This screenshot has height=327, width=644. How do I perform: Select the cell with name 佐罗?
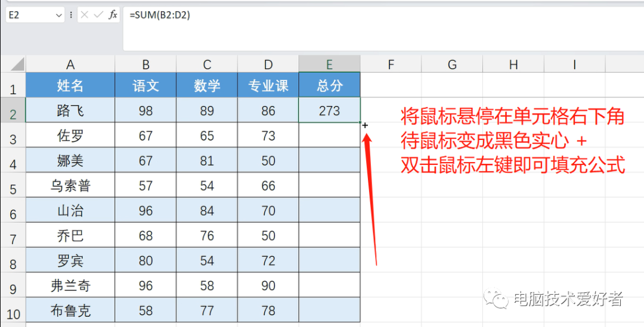point(70,135)
